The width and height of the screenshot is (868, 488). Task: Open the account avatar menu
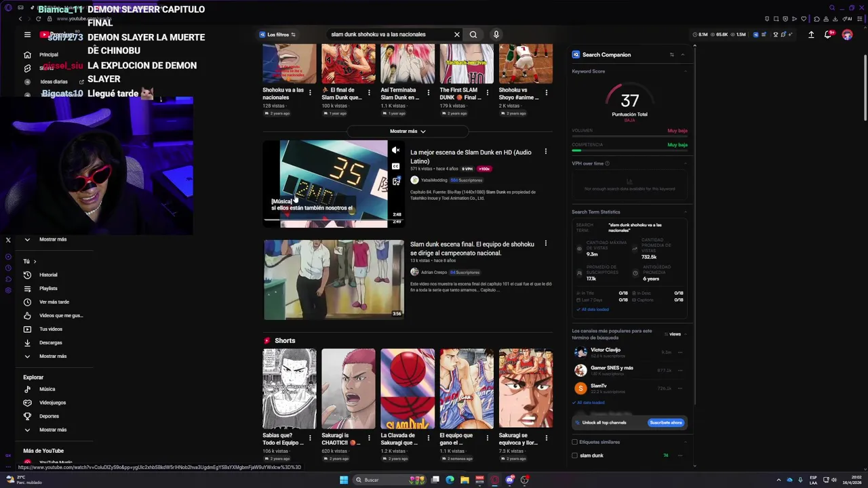coord(847,35)
